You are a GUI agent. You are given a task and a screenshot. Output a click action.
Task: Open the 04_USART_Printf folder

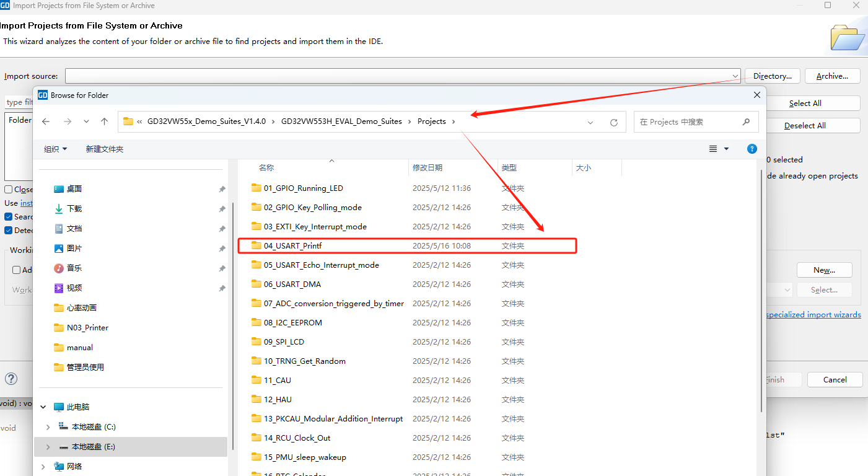pos(292,246)
